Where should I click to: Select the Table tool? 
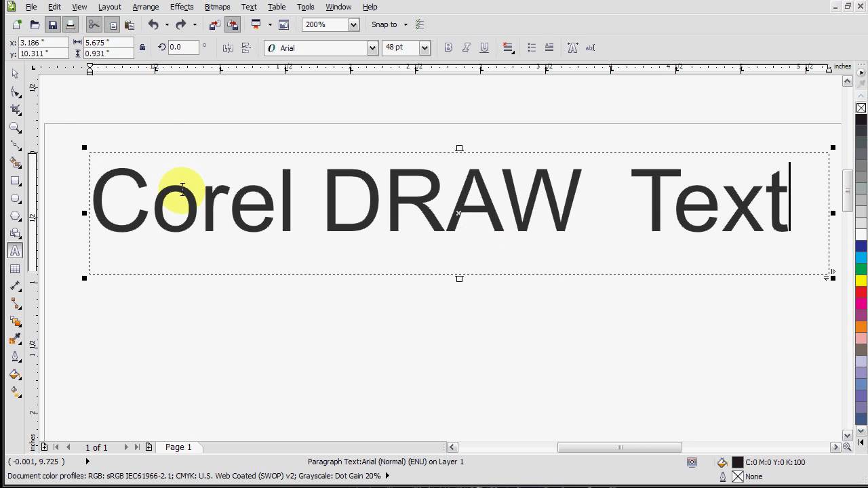click(x=15, y=269)
